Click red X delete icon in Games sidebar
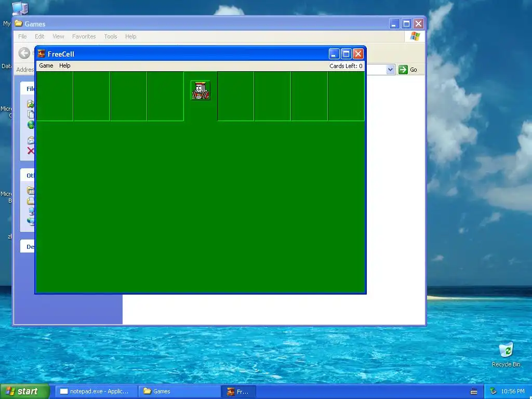532x399 pixels. [31, 151]
